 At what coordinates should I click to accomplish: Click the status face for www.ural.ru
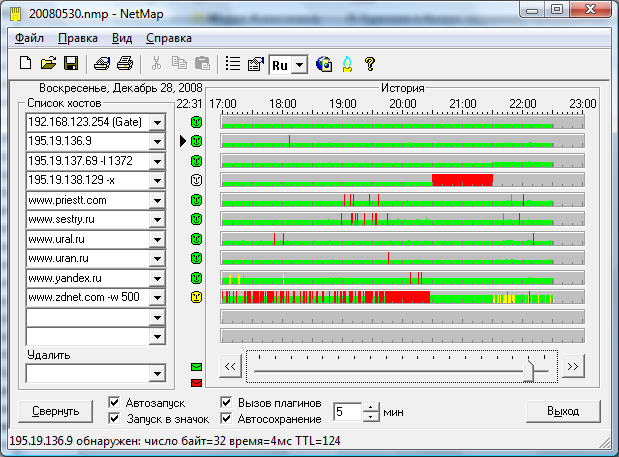[x=196, y=239]
